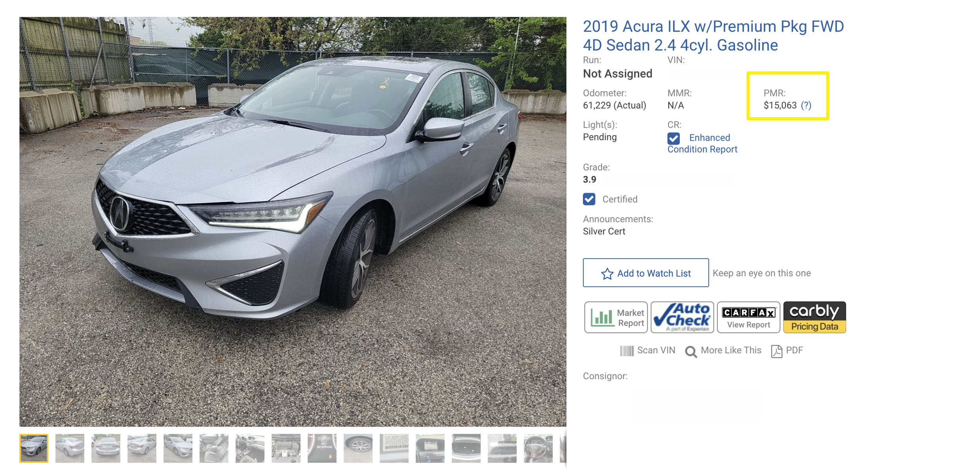Click the star icon in Watch List button
The image size is (980, 474).
pos(607,273)
